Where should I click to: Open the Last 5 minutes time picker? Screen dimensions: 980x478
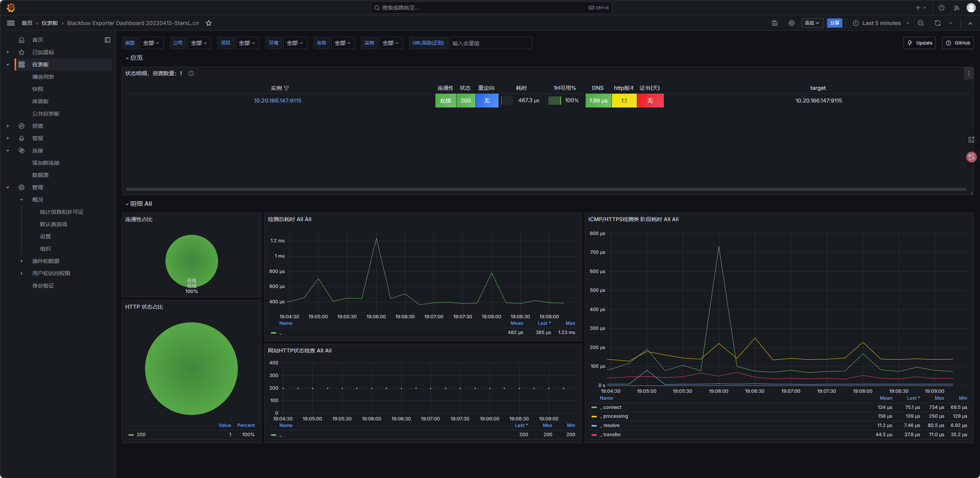point(881,23)
